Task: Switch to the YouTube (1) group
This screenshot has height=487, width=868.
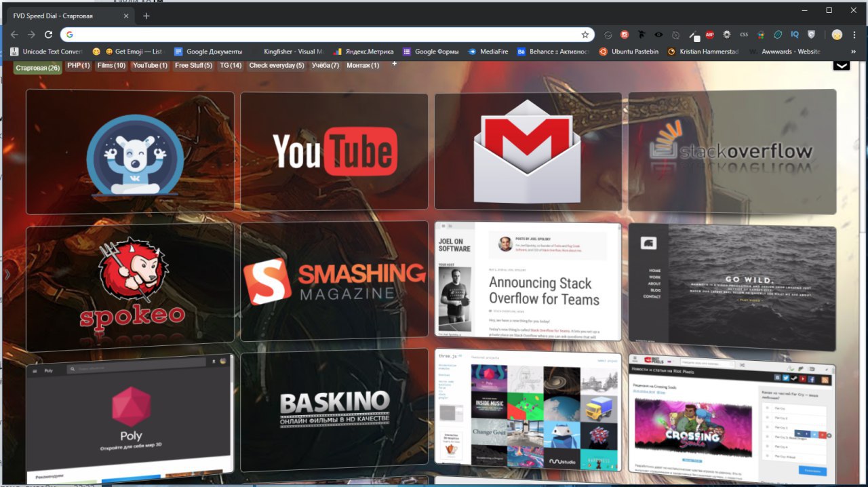Action: click(x=150, y=66)
